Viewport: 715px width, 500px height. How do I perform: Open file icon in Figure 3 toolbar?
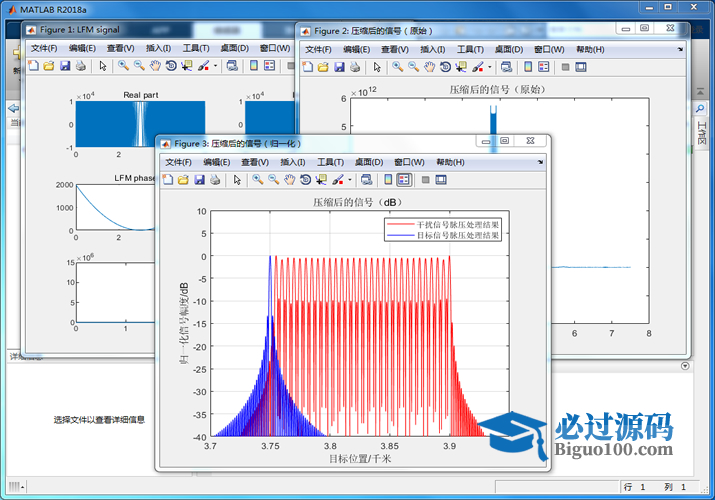183,180
